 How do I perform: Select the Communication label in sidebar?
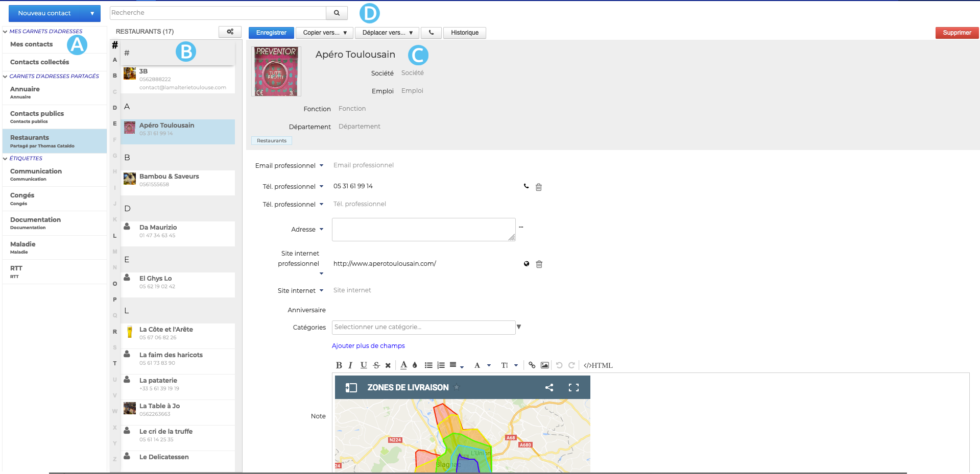tap(36, 174)
